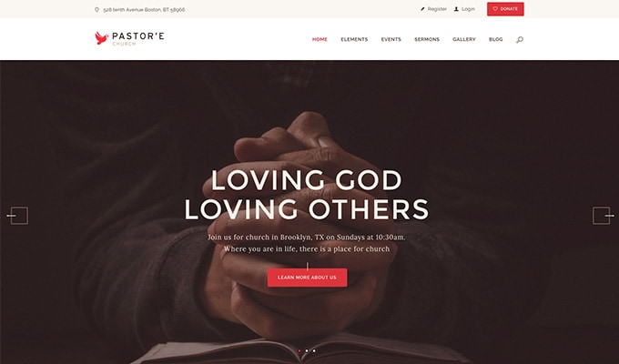Viewport: 619px width, 364px height.
Task: Go to the Home menu item
Action: coord(320,39)
